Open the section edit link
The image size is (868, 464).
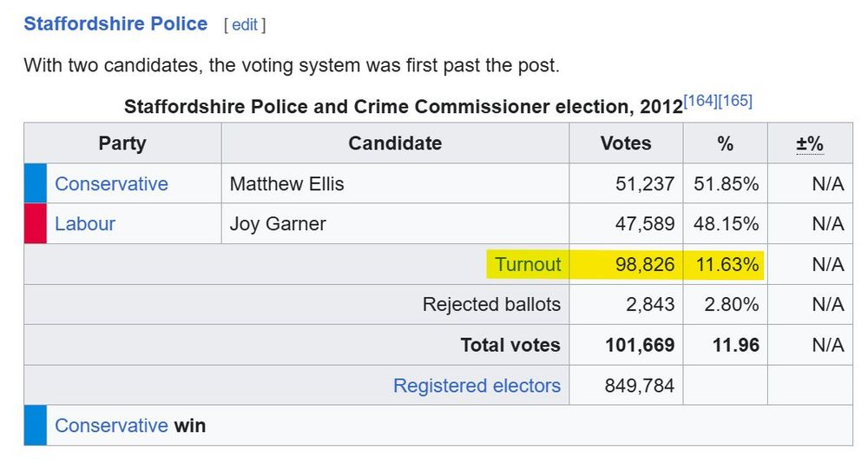click(244, 25)
